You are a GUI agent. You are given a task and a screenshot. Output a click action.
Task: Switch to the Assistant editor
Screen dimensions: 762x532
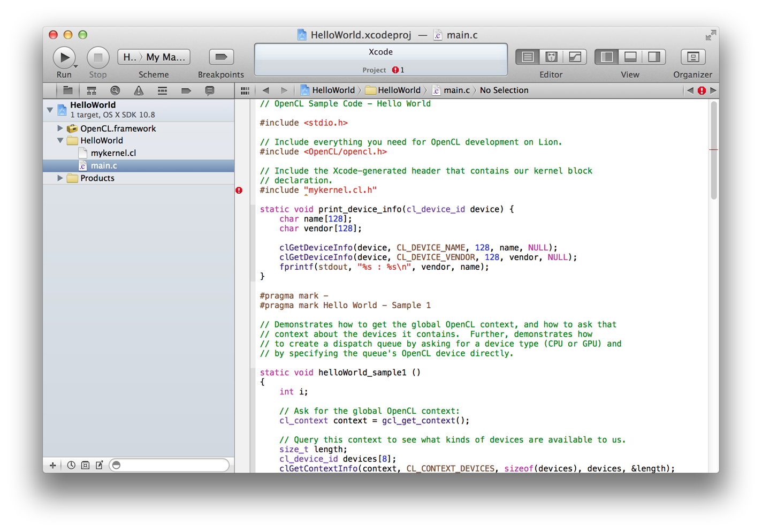551,57
